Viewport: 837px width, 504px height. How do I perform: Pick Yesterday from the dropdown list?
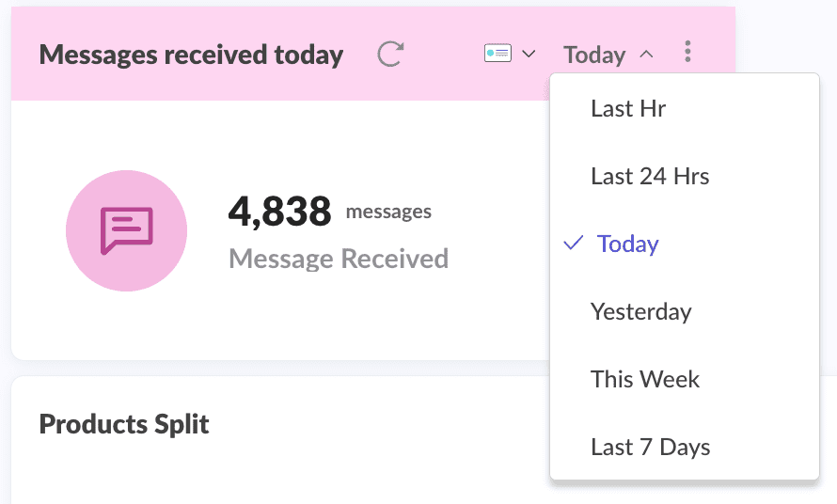point(640,312)
